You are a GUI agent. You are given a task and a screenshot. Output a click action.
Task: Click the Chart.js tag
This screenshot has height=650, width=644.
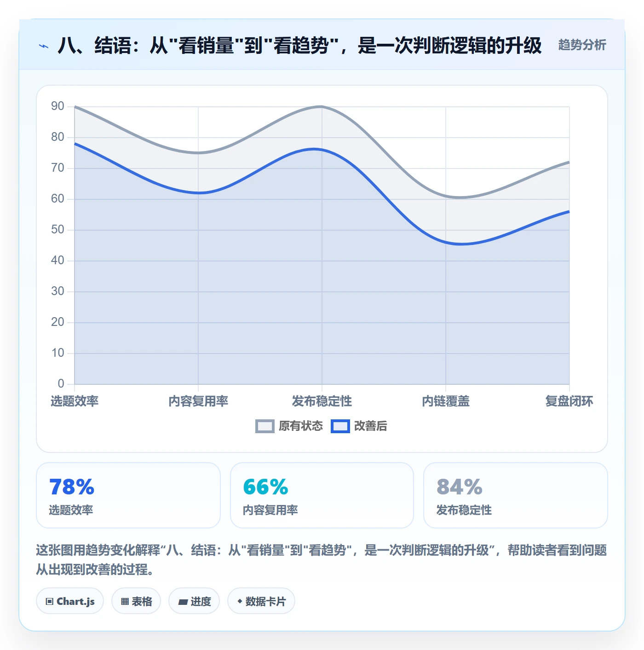70,601
